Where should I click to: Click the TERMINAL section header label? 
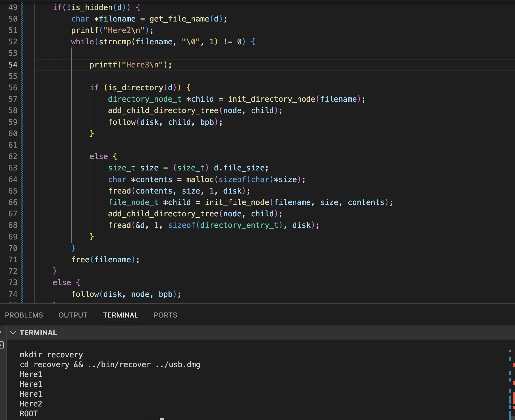click(x=38, y=333)
